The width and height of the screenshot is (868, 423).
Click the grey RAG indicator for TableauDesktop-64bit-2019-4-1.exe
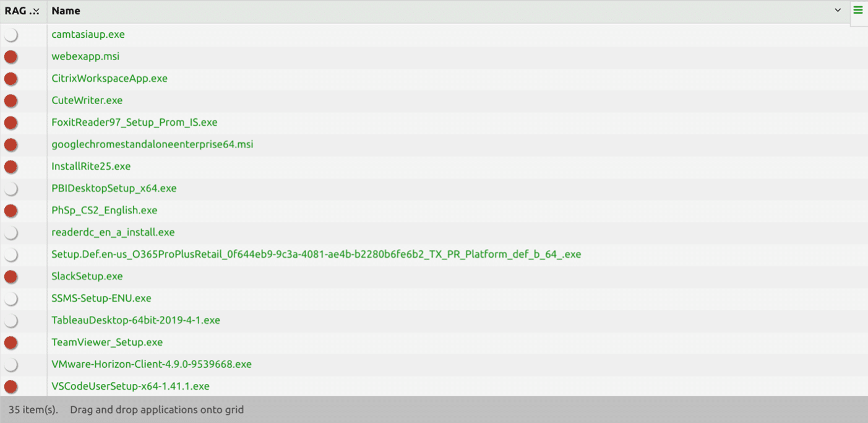tap(11, 321)
